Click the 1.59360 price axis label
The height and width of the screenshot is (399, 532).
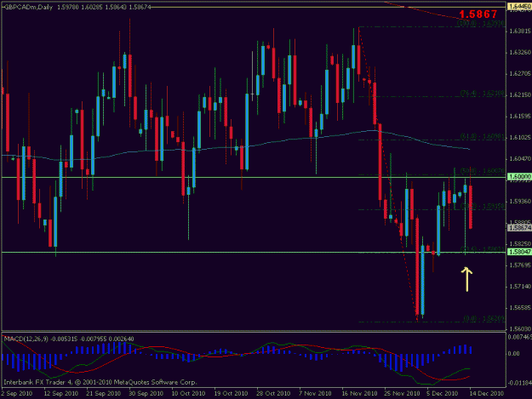click(520, 202)
